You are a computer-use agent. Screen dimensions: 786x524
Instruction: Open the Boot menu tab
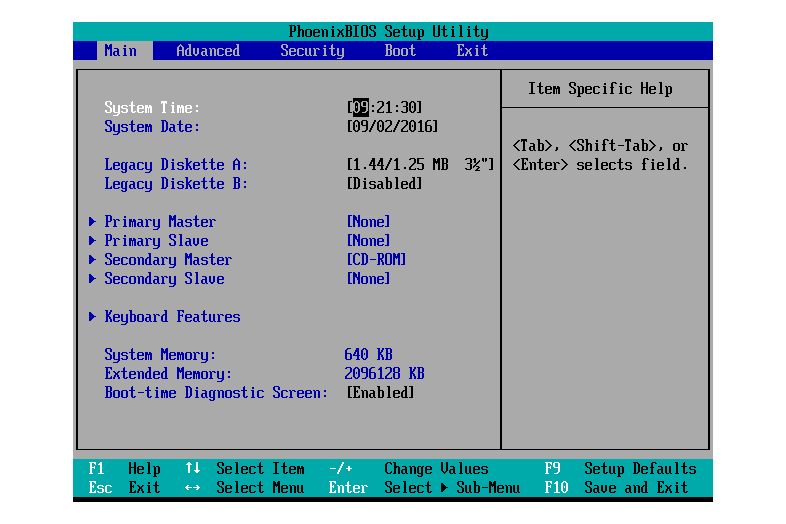[400, 51]
